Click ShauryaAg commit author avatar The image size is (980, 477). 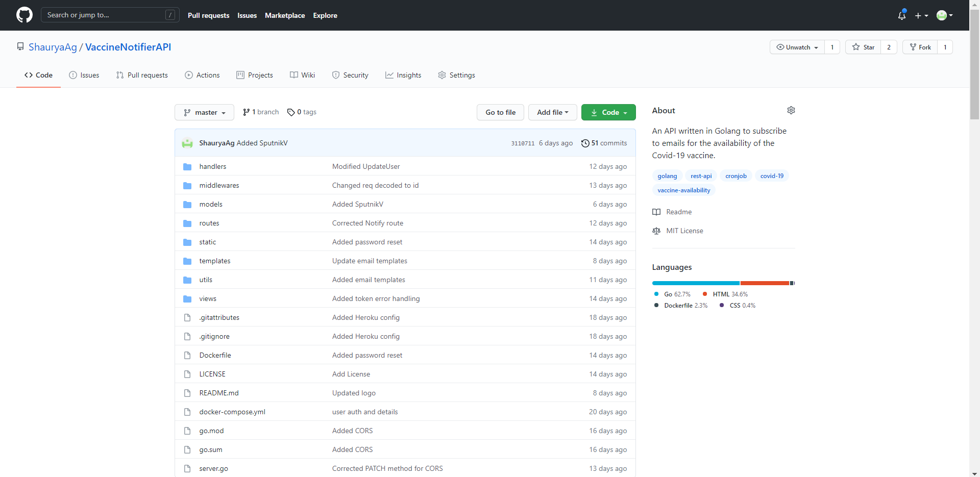187,143
